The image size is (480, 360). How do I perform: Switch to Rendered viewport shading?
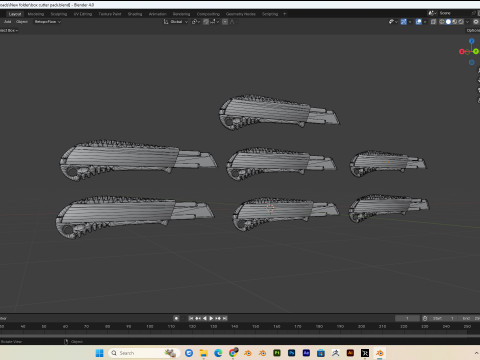tap(461, 22)
